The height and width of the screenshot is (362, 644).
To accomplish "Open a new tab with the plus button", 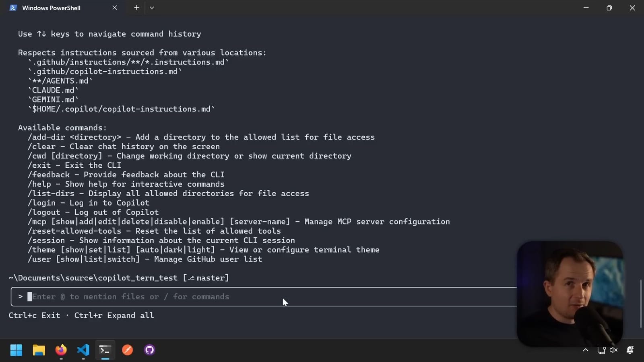I will 136,7.
